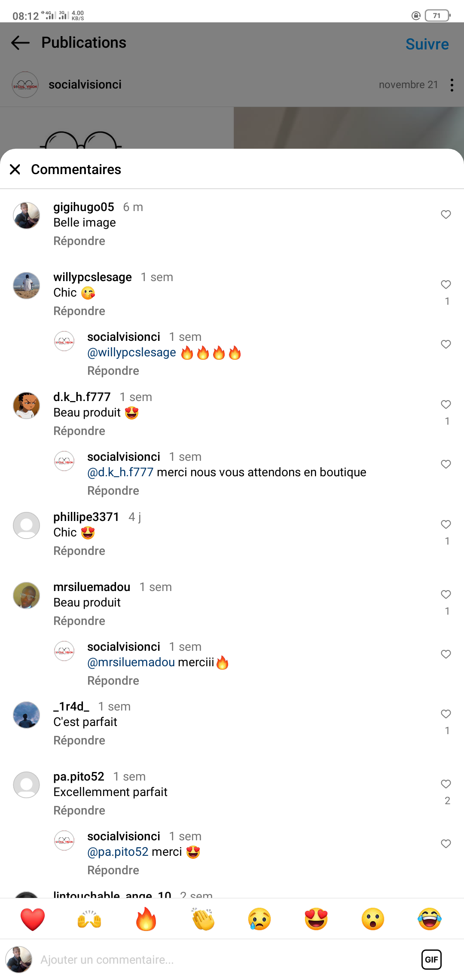Screen dimensions: 464x980
Task: Like _1r4d_'s "C'est parfait" comment
Action: 446,714
